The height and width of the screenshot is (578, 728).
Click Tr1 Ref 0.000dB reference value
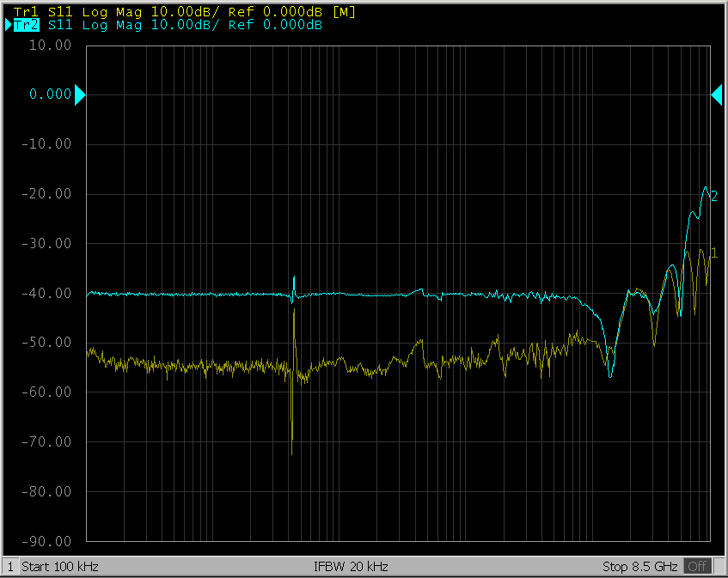(275, 12)
